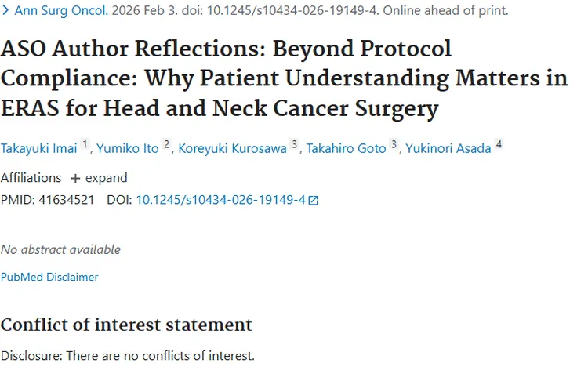Image resolution: width=588 pixels, height=392 pixels.
Task: Click affiliation superscript 4 after Asada
Action: click(x=499, y=145)
